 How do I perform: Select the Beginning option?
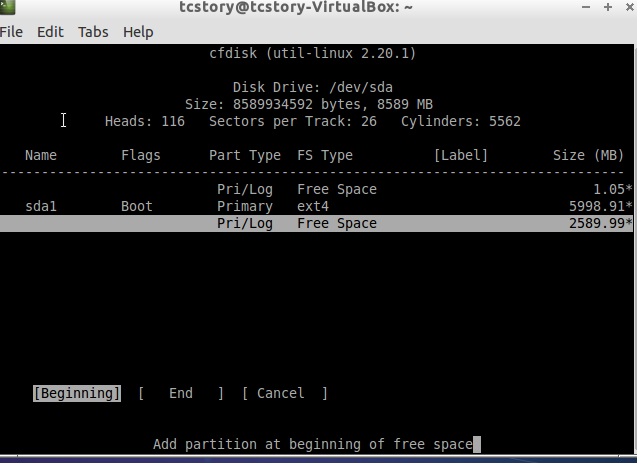[77, 393]
